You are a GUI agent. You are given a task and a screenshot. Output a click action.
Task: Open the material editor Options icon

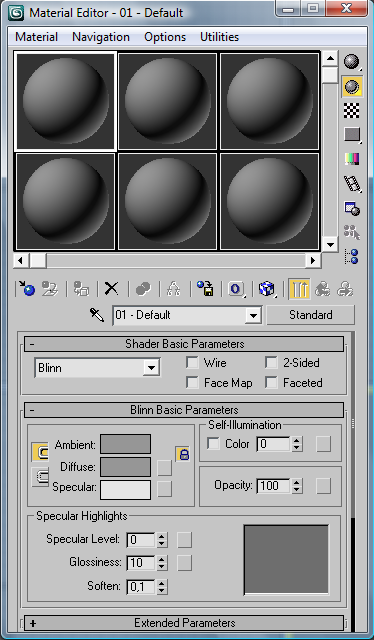pyautogui.click(x=352, y=208)
